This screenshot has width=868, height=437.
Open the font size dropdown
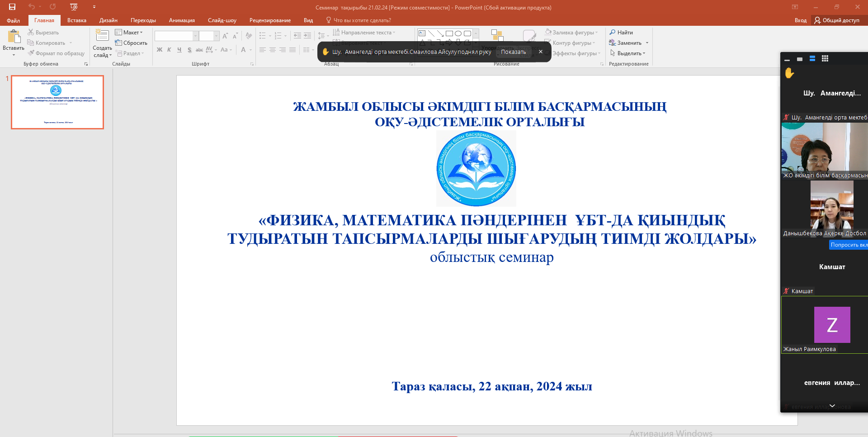(x=216, y=36)
